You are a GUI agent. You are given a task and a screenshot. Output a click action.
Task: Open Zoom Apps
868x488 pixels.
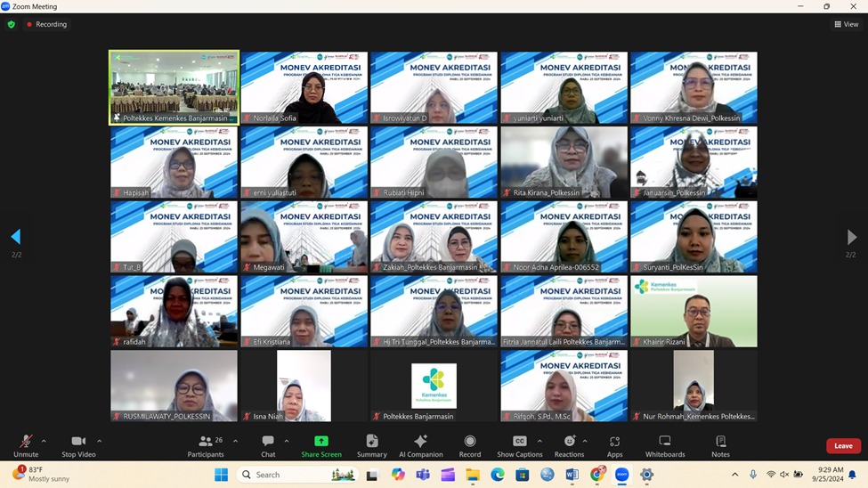click(x=614, y=445)
